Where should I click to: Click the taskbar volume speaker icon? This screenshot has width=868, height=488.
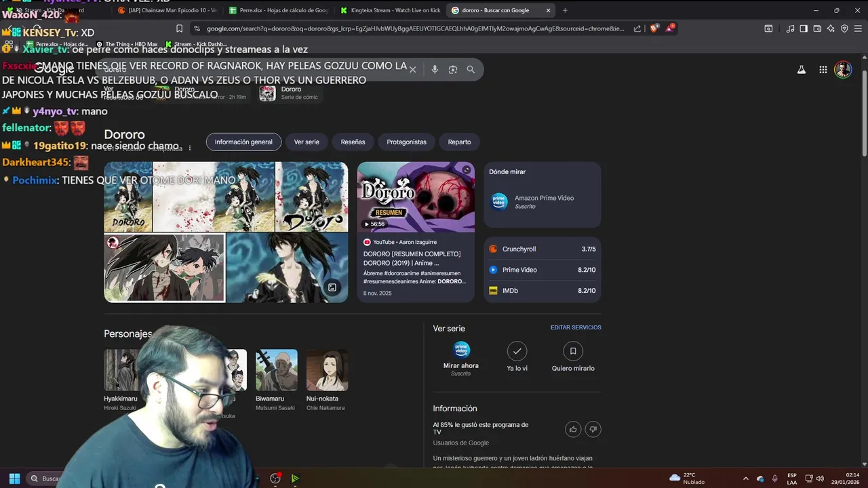(x=821, y=479)
